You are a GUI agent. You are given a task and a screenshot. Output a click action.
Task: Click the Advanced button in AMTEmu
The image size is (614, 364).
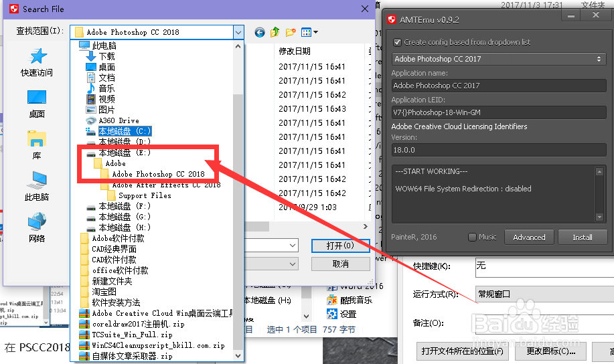coord(529,237)
